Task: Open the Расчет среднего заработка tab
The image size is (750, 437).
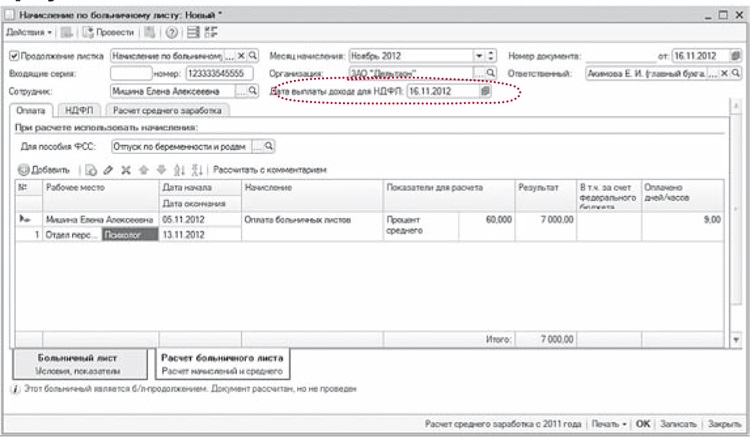Action: [x=168, y=110]
